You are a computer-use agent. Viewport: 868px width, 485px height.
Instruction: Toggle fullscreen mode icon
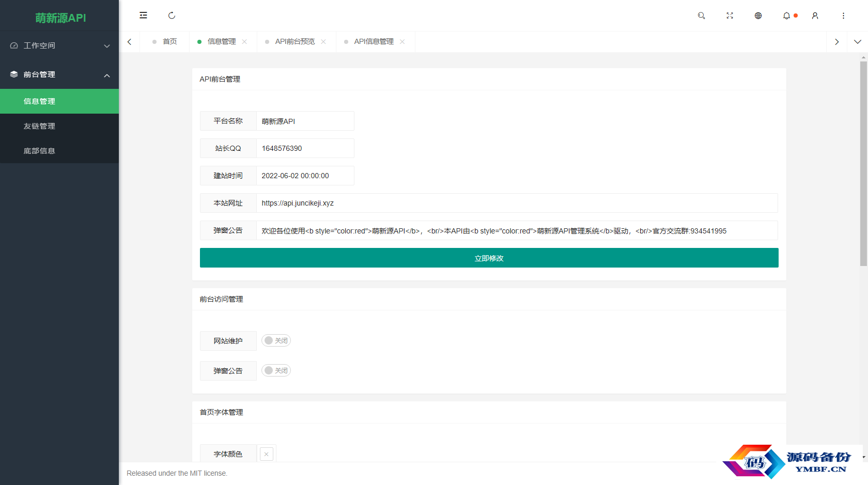[730, 15]
